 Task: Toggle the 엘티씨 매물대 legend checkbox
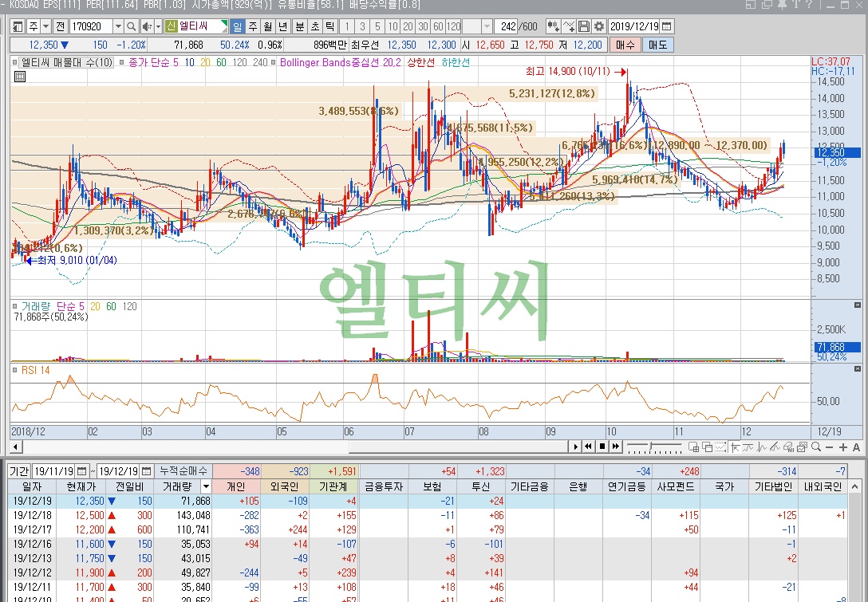[15, 63]
